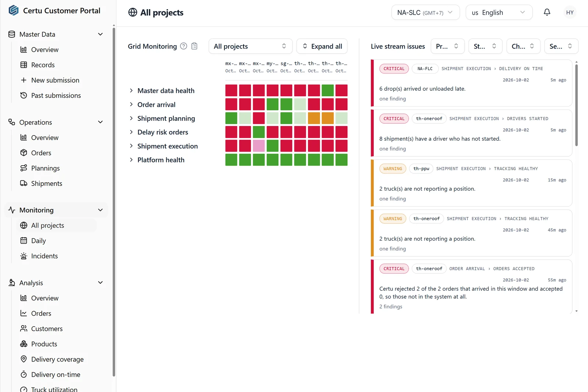Click the Delivery on-time stopwatch icon
The height and width of the screenshot is (392, 588).
tap(24, 374)
